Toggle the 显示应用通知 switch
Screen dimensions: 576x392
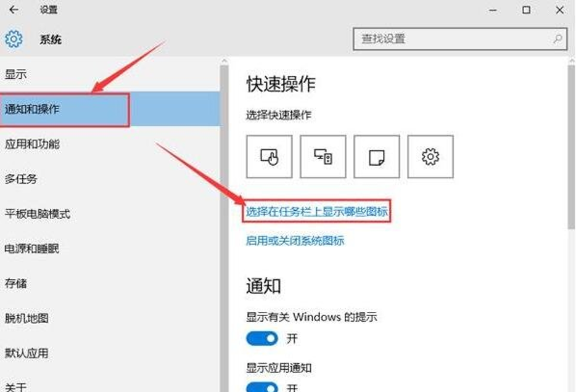pyautogui.click(x=262, y=387)
